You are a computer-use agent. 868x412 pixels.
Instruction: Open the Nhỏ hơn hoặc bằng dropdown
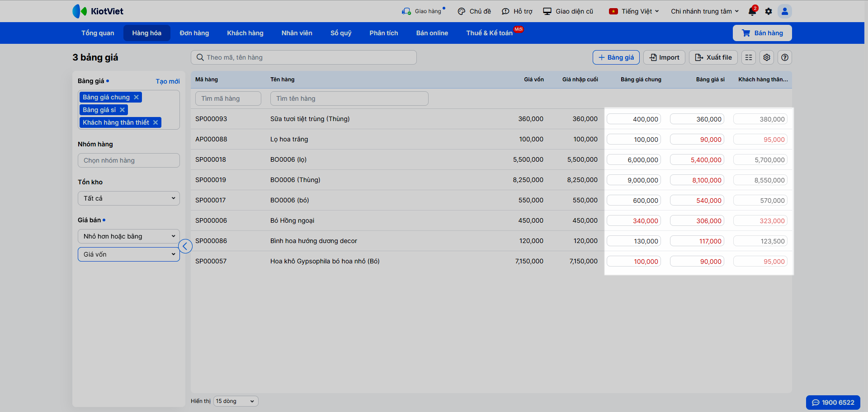tap(129, 236)
